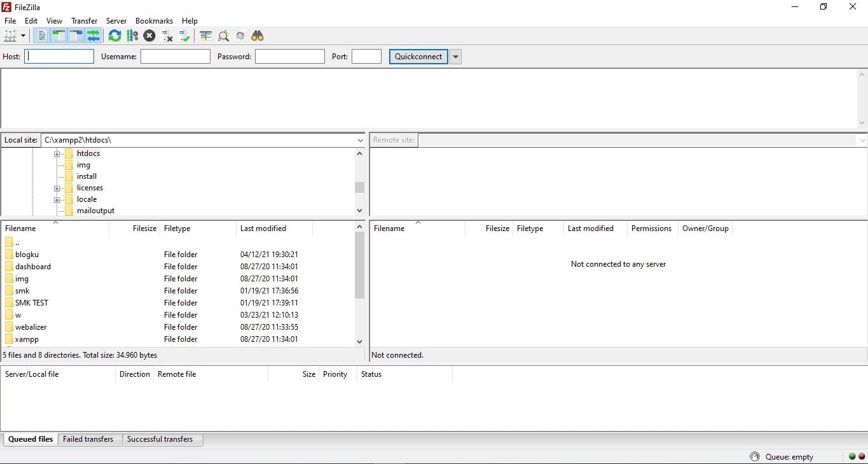This screenshot has width=868, height=464.
Task: Toggle the transfer queue display
Action: pyautogui.click(x=93, y=36)
